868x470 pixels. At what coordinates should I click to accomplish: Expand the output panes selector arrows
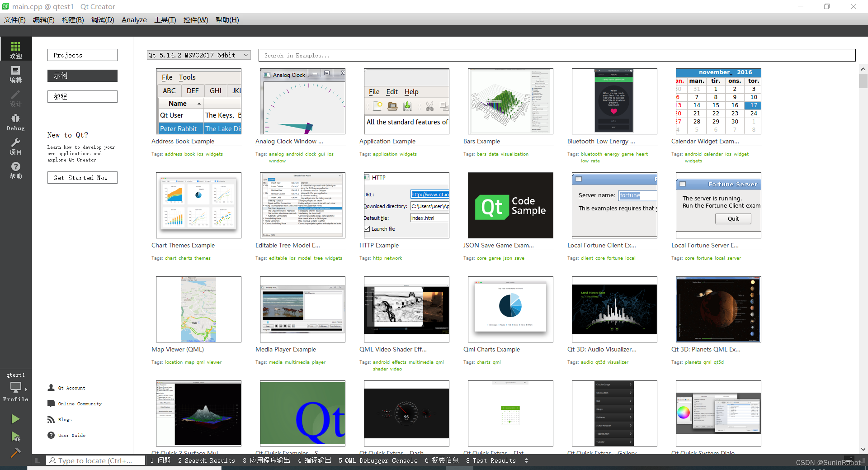526,461
